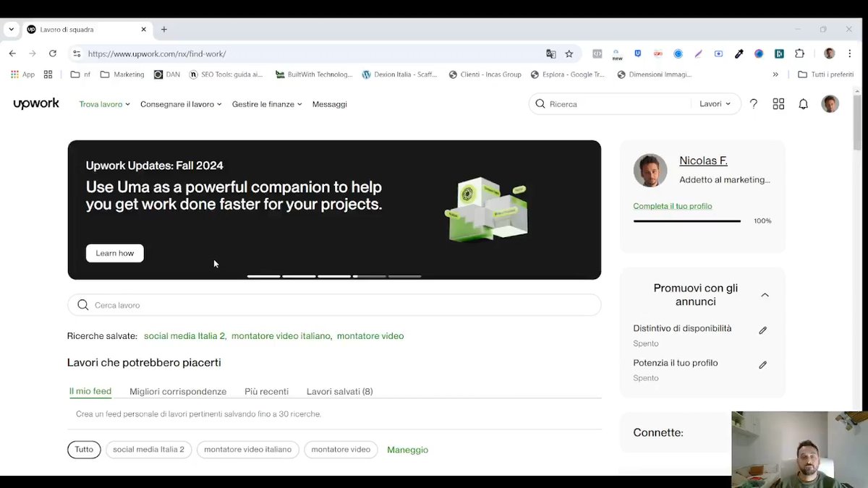
Task: Edit Potenzia il tuo profilo pencil icon
Action: point(762,365)
